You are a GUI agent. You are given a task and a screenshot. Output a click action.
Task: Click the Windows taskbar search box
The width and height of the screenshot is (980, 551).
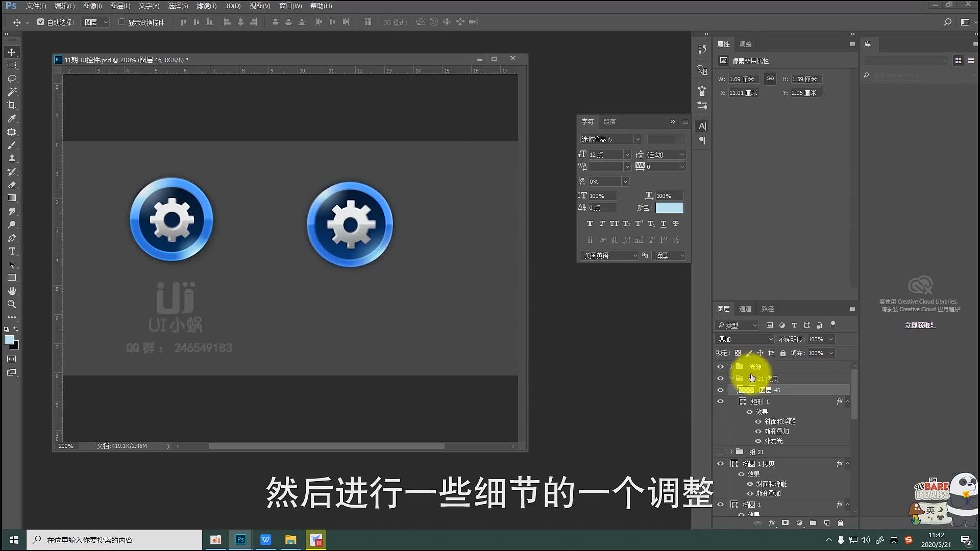pyautogui.click(x=114, y=540)
